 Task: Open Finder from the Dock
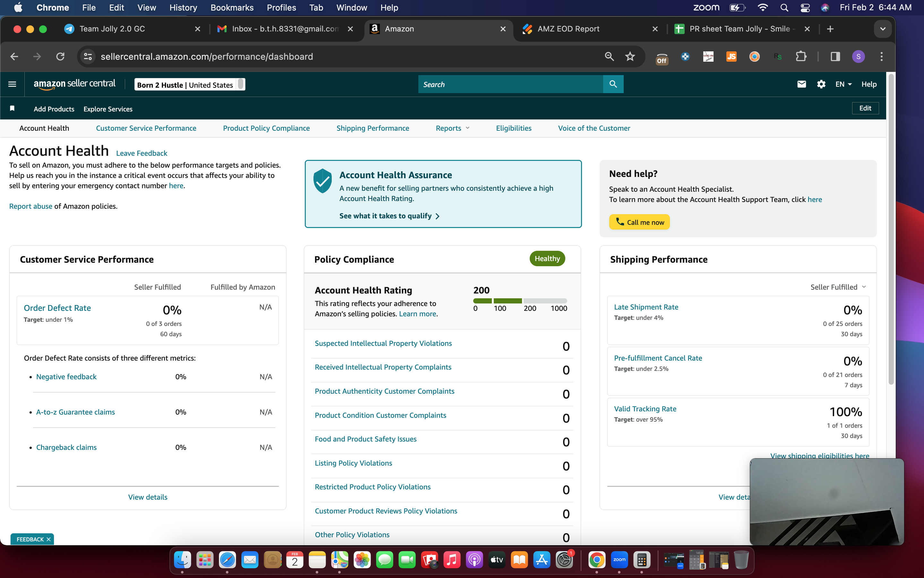click(182, 560)
